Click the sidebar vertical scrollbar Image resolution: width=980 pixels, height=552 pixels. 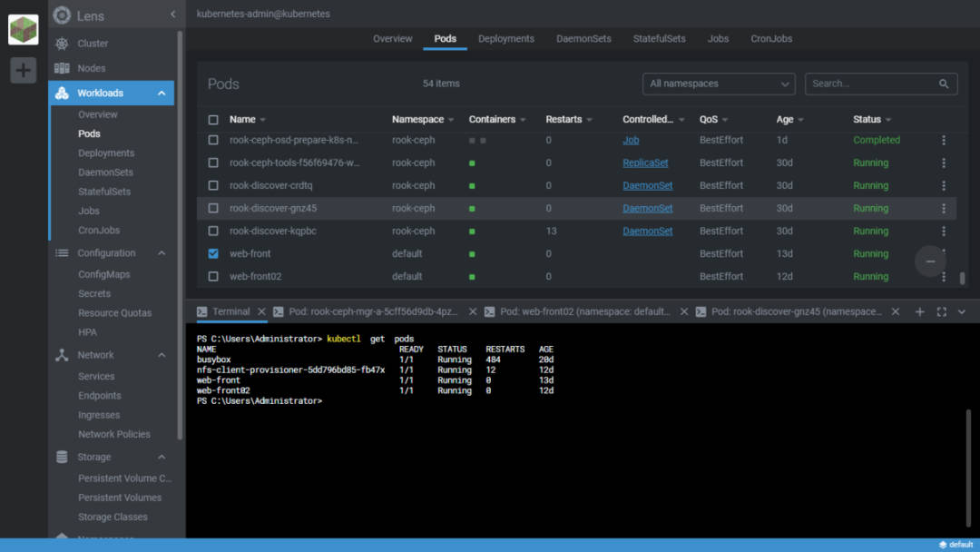point(180,234)
